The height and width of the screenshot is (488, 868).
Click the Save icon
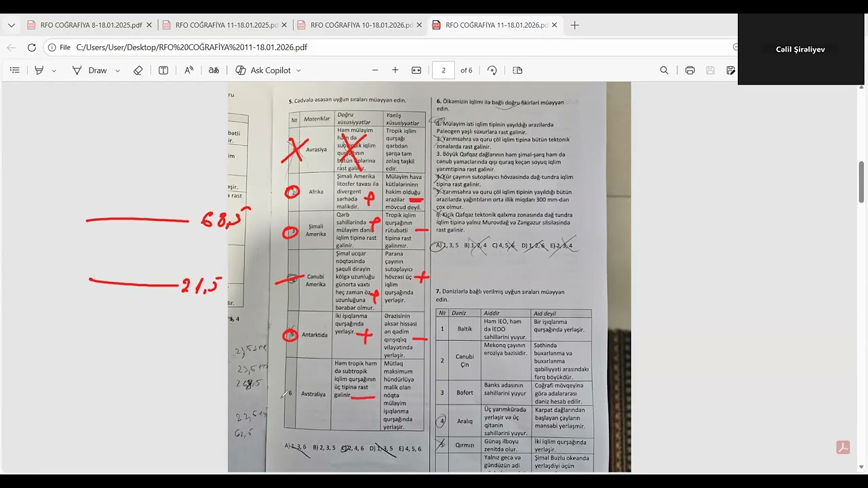pyautogui.click(x=711, y=70)
